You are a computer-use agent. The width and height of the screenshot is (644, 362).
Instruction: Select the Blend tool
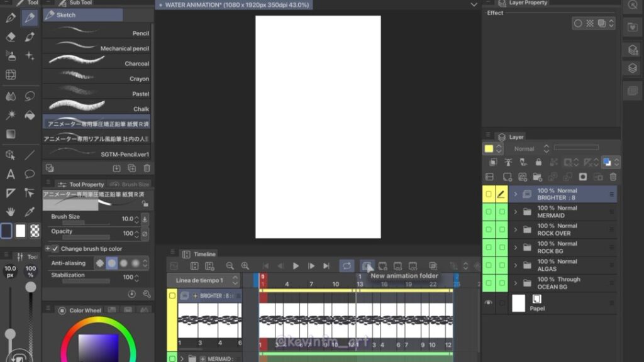pos(11,96)
